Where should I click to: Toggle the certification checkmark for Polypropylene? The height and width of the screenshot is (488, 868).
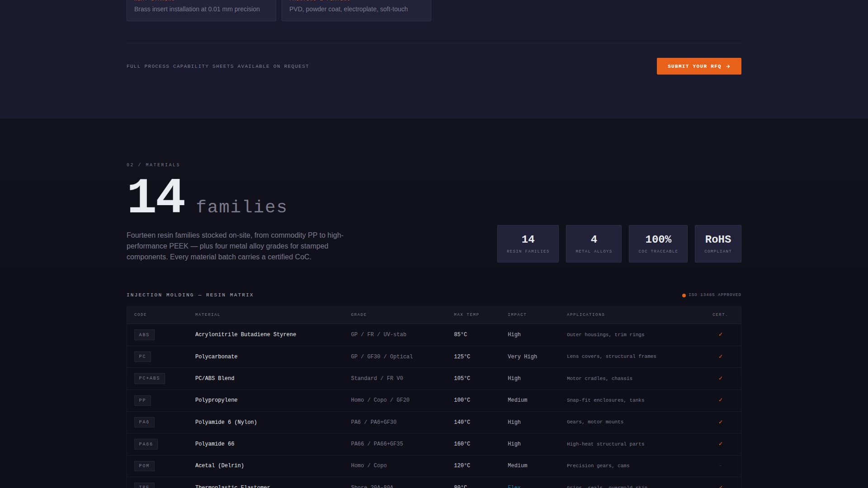tap(720, 400)
